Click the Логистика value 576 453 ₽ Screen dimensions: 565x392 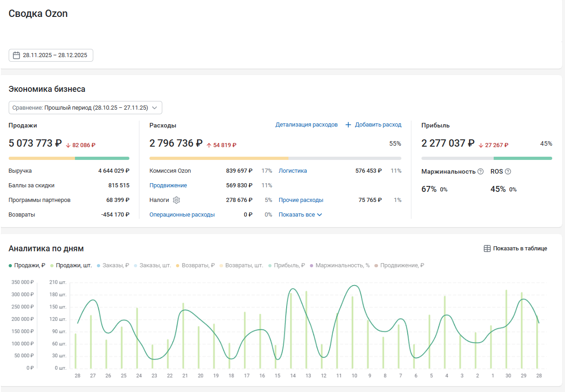(x=368, y=171)
